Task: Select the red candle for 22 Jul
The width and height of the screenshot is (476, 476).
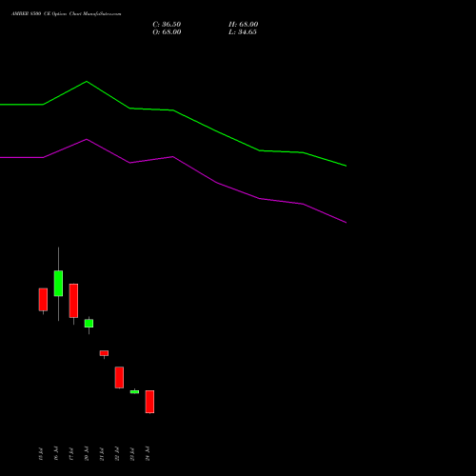Action: point(119,377)
